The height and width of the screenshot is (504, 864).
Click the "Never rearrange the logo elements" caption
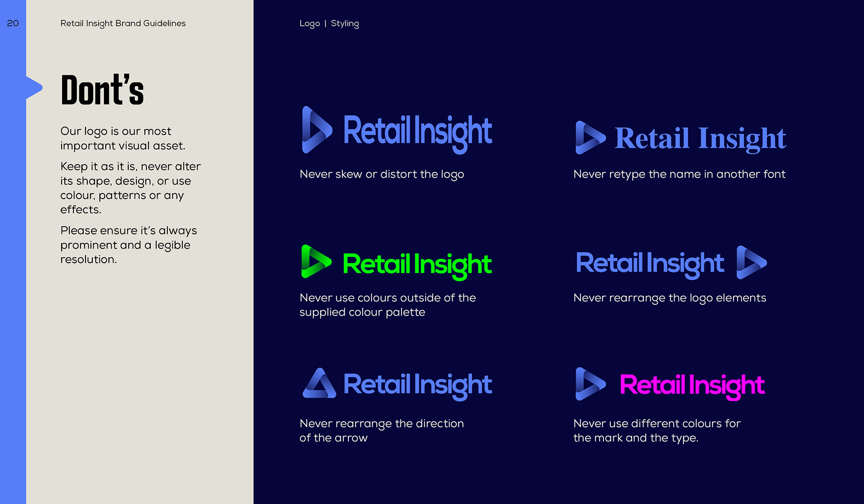669,298
